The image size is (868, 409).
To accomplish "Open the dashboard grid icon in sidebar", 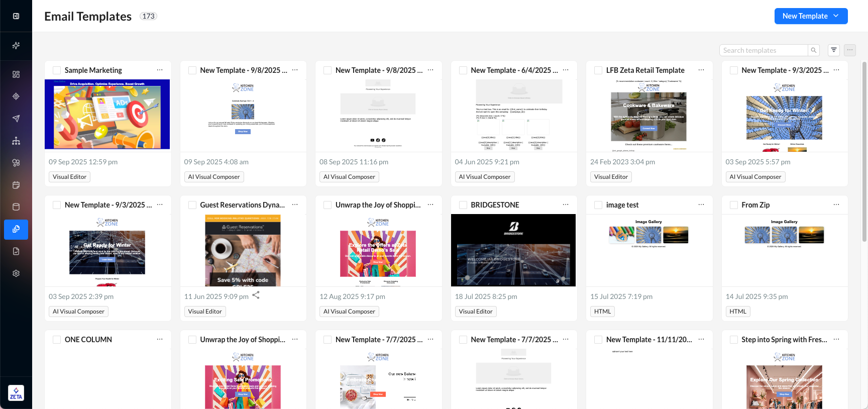I will pos(16,74).
